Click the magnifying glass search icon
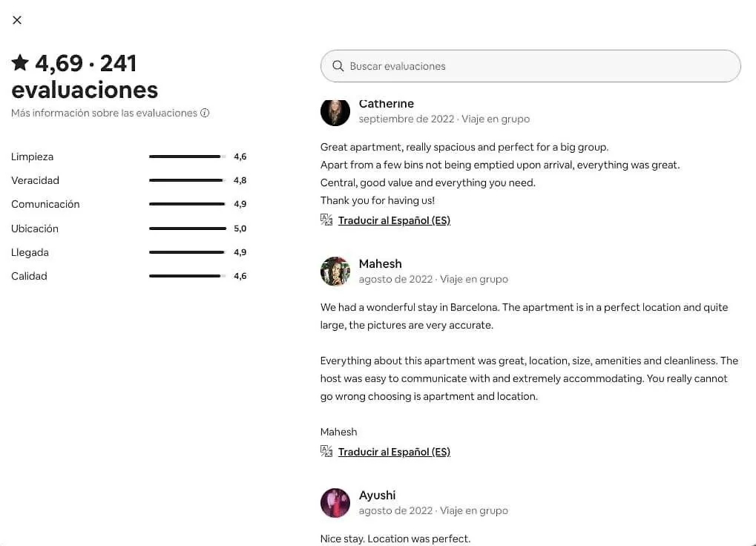The width and height of the screenshot is (756, 546). [338, 66]
